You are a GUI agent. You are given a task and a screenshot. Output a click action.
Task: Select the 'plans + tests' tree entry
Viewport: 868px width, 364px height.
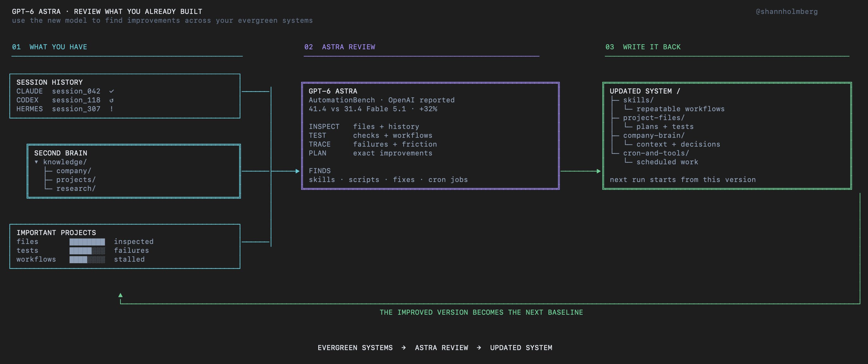pyautogui.click(x=665, y=127)
